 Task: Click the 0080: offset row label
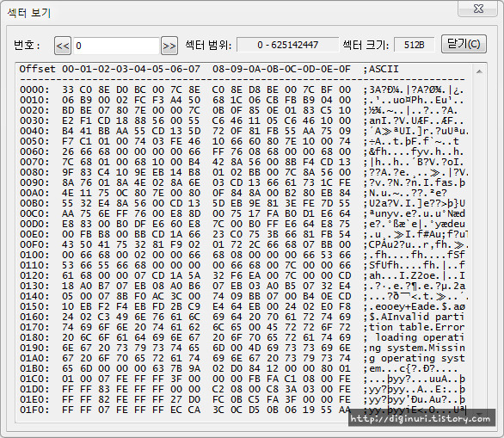click(34, 172)
